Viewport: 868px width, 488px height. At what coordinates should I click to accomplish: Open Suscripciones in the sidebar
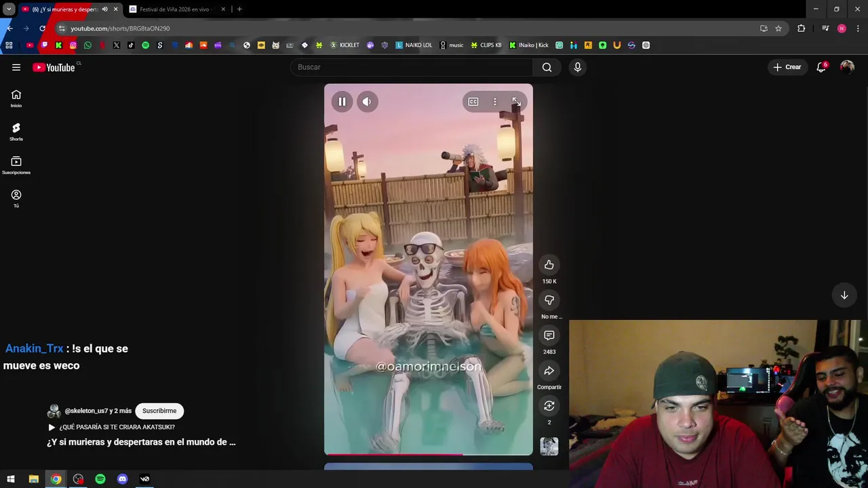(16, 165)
